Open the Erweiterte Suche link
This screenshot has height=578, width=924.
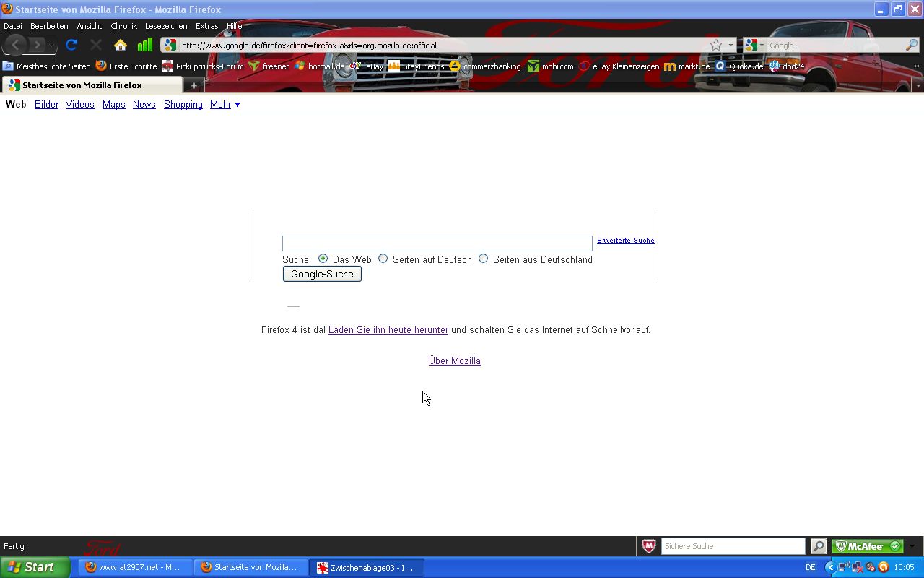coord(626,241)
